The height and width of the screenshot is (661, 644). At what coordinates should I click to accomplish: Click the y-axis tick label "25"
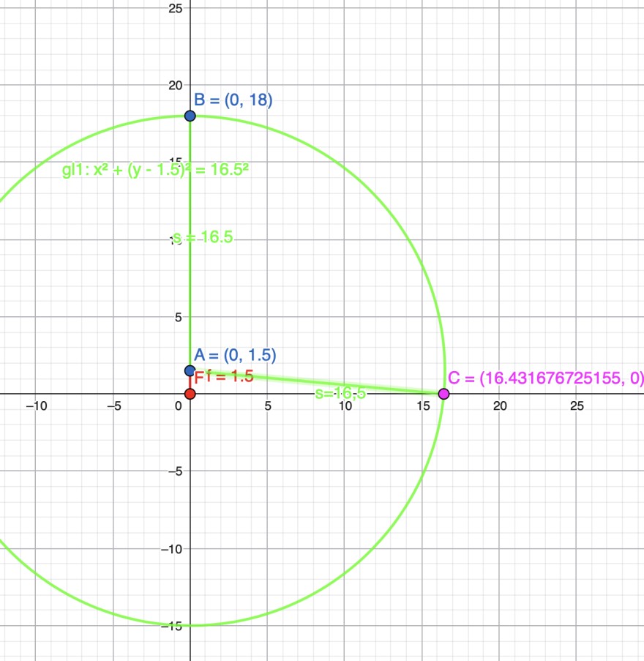click(x=174, y=8)
